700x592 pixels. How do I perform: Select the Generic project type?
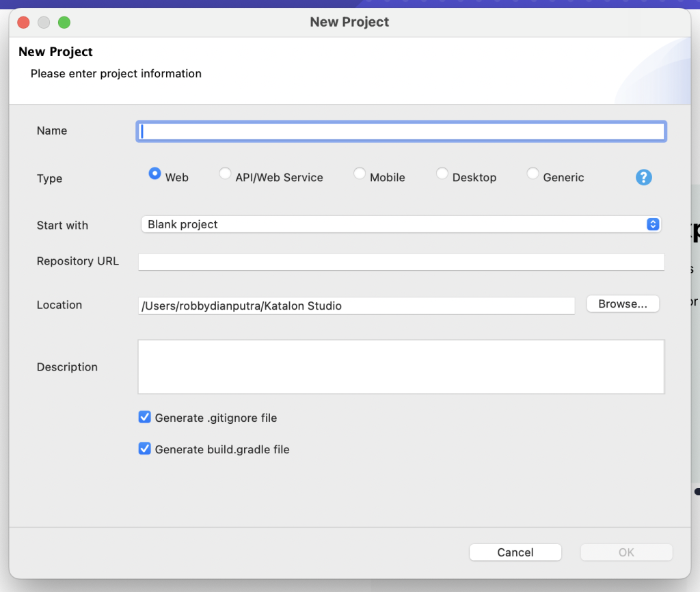click(533, 174)
